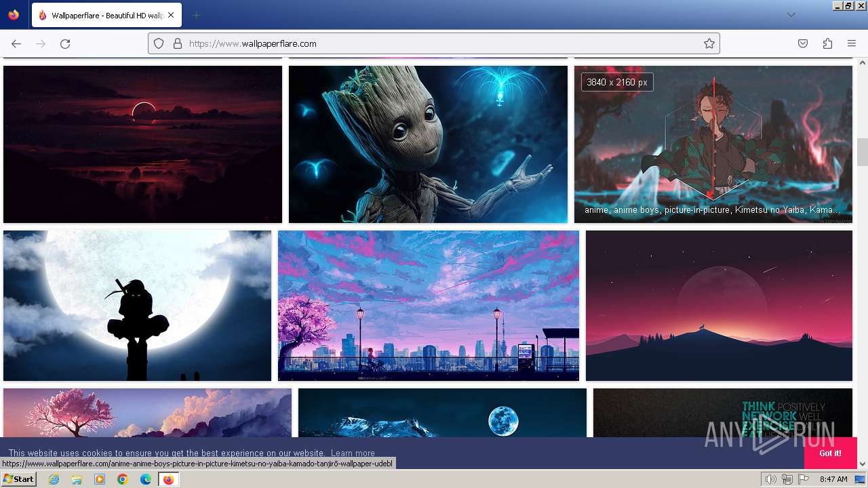Open the Extensions puzzle icon
The image size is (868, 488).
(827, 43)
